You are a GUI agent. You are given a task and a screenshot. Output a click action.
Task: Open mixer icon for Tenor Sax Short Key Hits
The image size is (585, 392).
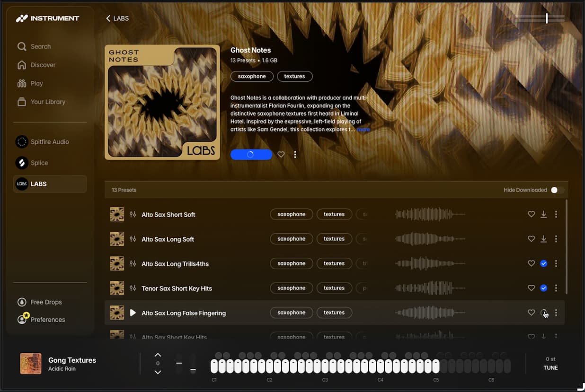[x=133, y=288]
